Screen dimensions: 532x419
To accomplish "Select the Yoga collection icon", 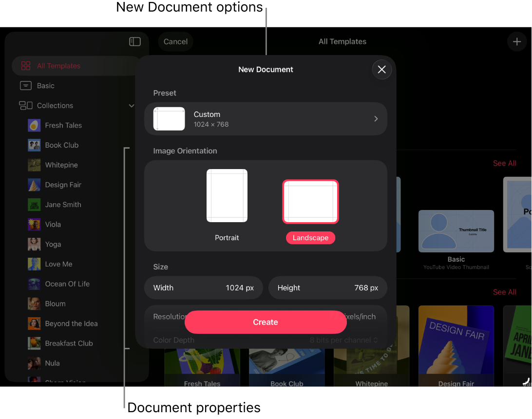I will pos(34,244).
